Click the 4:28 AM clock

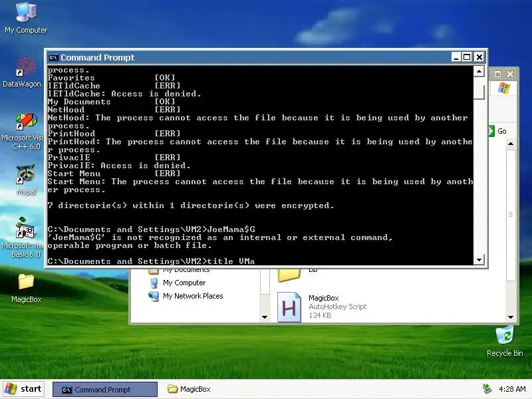(x=512, y=389)
